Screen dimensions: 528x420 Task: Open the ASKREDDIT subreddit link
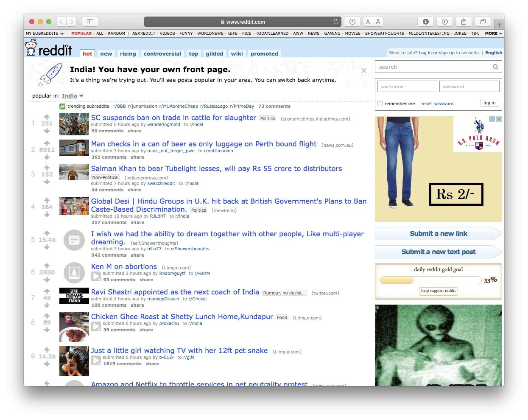tap(144, 34)
